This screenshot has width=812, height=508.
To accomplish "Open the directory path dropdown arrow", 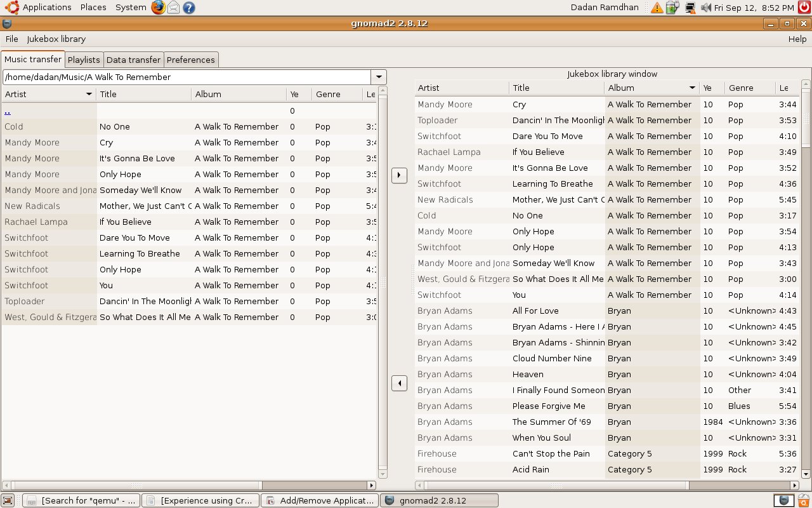I will tap(379, 77).
